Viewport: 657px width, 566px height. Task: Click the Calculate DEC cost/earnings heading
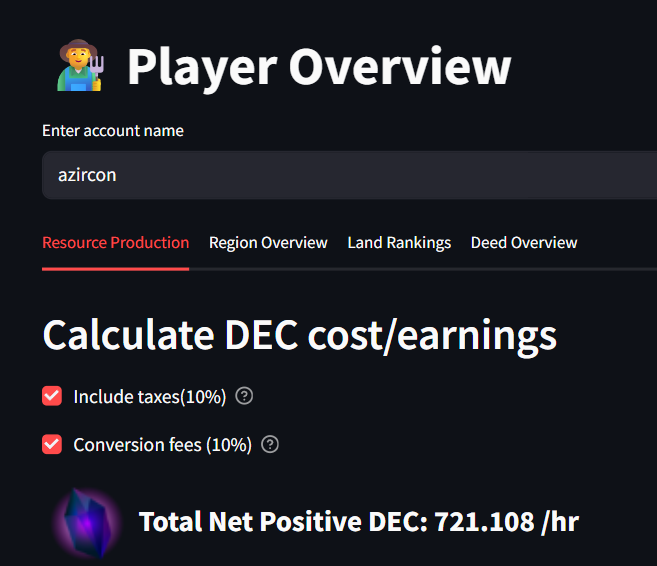pos(300,336)
